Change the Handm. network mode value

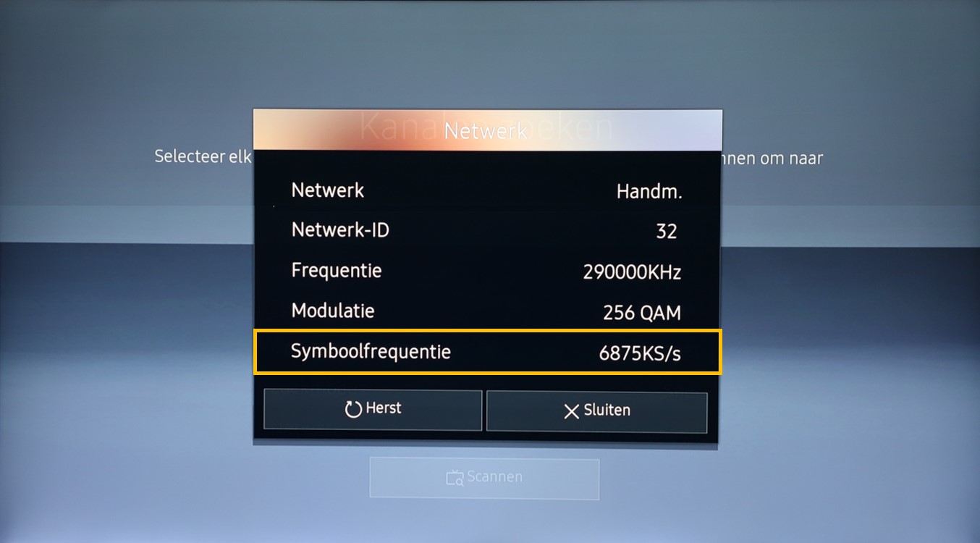649,192
